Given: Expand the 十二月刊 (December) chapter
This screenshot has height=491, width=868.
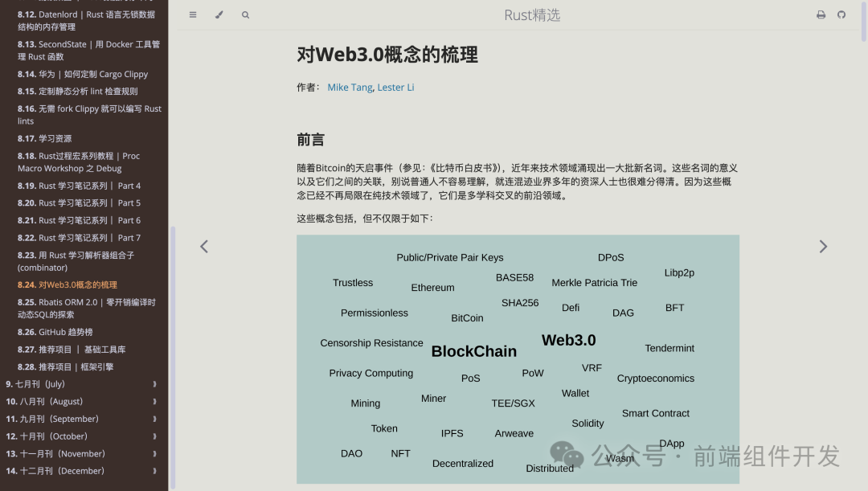Looking at the screenshot, I should tap(154, 471).
